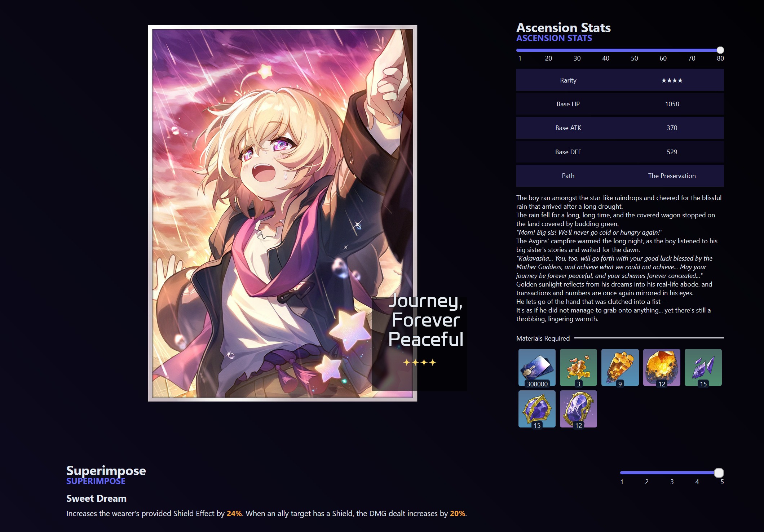
Task: Click the Base ATK stat row
Action: point(620,128)
